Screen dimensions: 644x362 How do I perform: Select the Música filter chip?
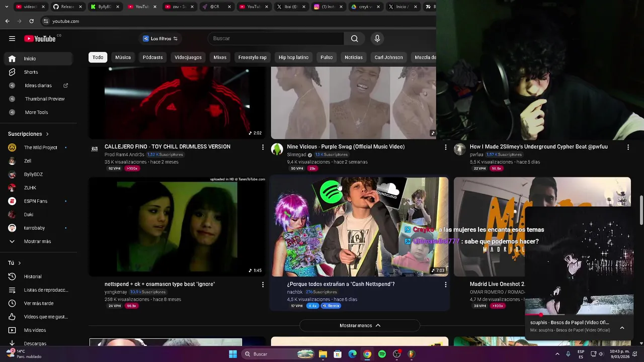(x=123, y=57)
